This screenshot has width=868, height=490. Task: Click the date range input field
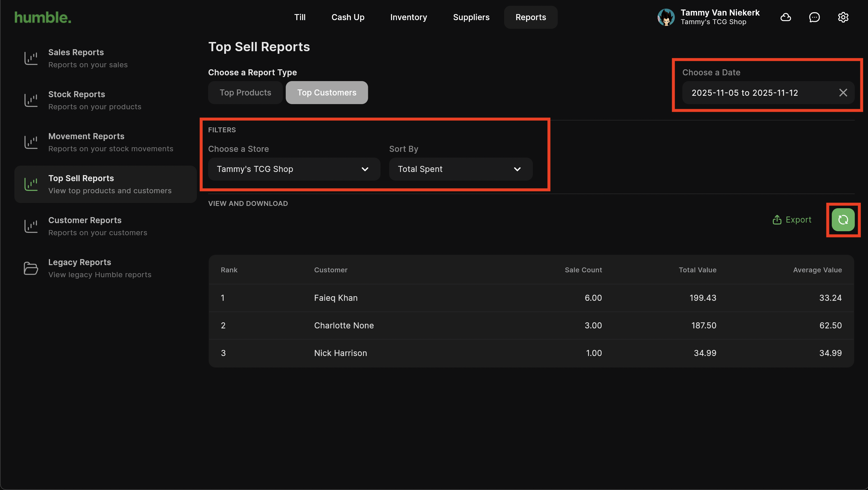(745, 93)
